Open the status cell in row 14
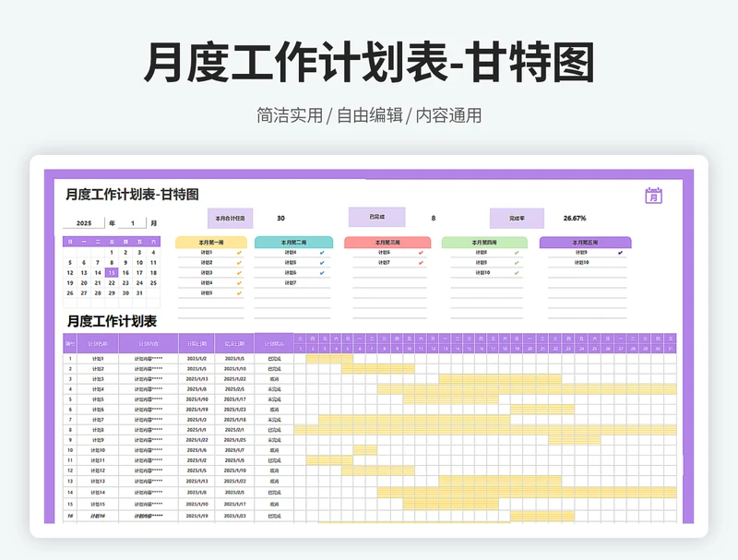738x560 pixels. tap(274, 493)
